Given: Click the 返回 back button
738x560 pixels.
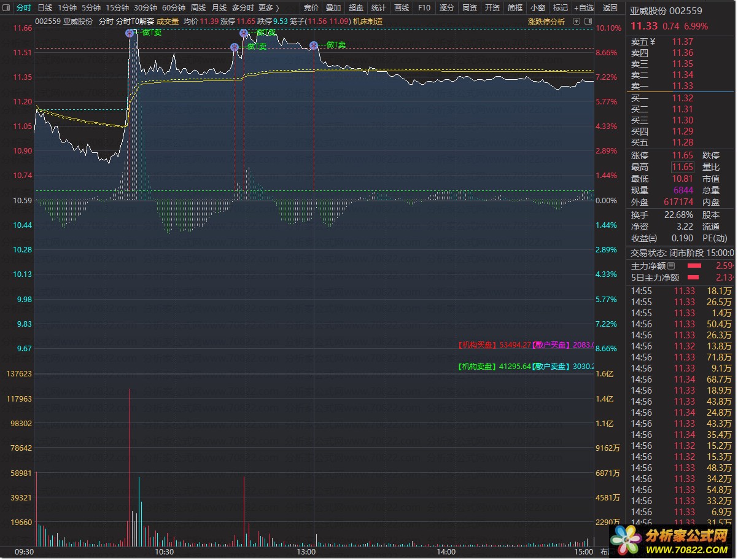Looking at the screenshot, I should tap(610, 8).
